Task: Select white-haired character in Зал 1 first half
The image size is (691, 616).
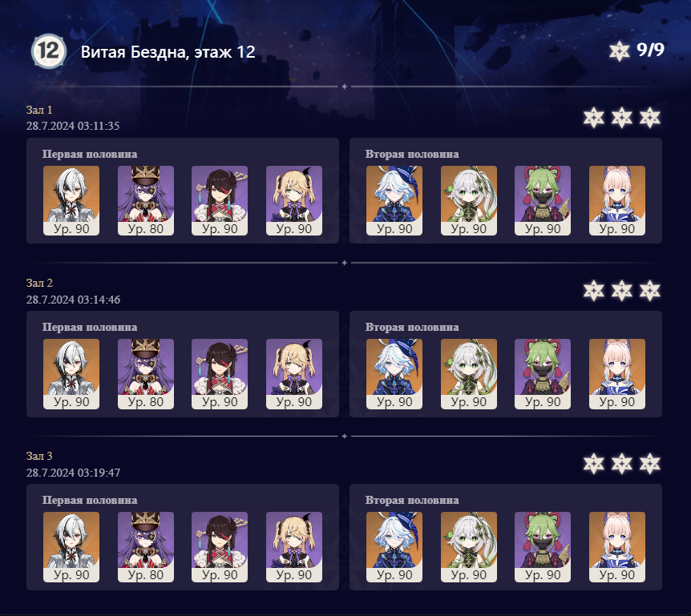Action: point(71,200)
